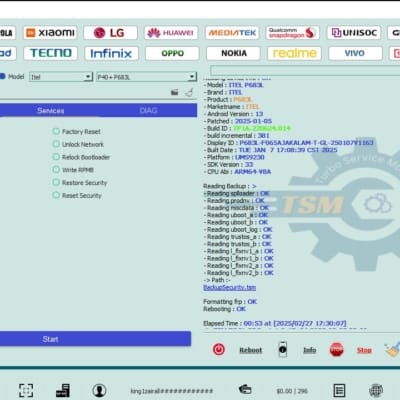Open the Tecno brand module
400x400 pixels.
pyautogui.click(x=50, y=53)
